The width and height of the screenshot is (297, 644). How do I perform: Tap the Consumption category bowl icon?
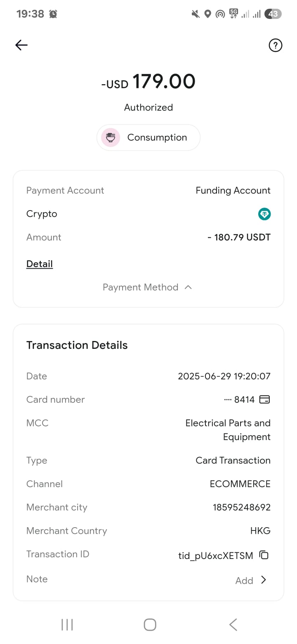[x=111, y=137]
